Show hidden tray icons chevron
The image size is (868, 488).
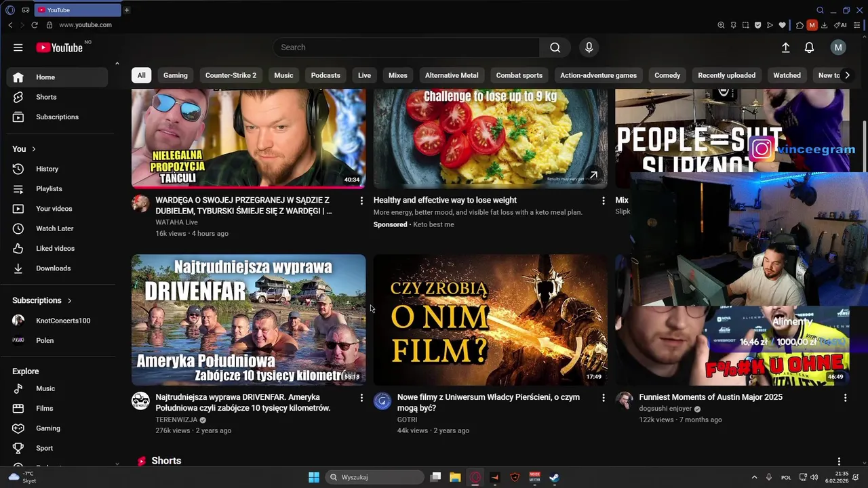[754, 477]
